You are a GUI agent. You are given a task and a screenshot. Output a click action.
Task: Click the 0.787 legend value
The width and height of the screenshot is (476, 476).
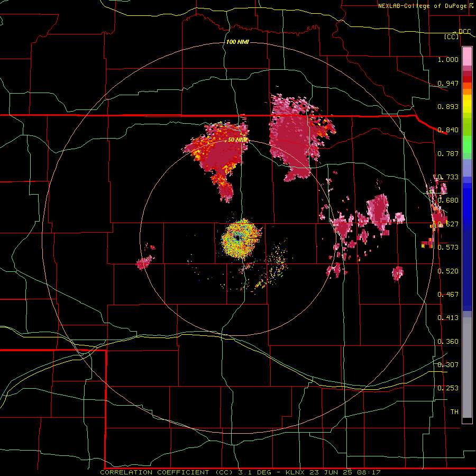point(448,153)
